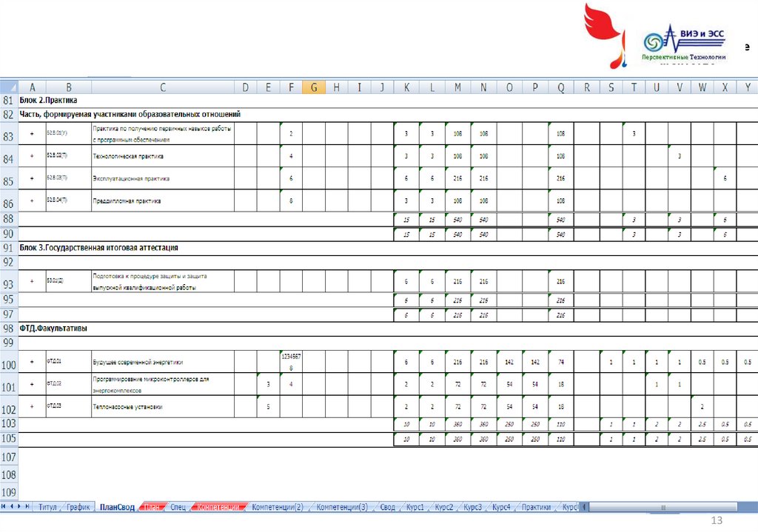Image resolution: width=758 pixels, height=532 pixels.
Task: Click cell X85 with value 6
Action: 725,178
